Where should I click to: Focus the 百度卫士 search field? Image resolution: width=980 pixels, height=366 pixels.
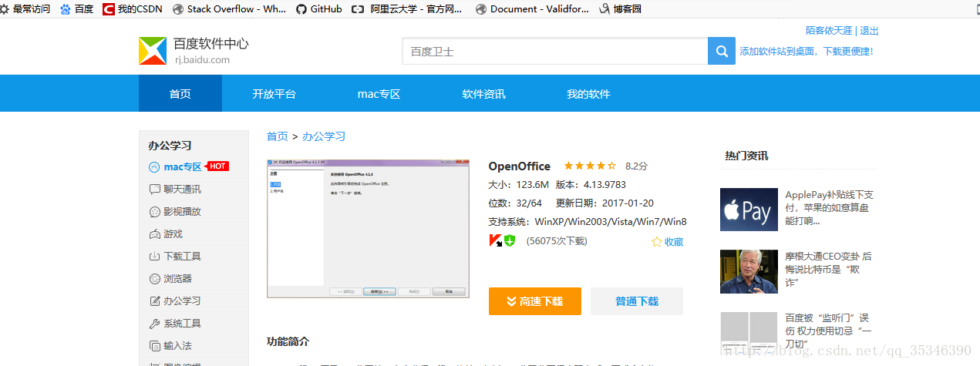coord(555,51)
